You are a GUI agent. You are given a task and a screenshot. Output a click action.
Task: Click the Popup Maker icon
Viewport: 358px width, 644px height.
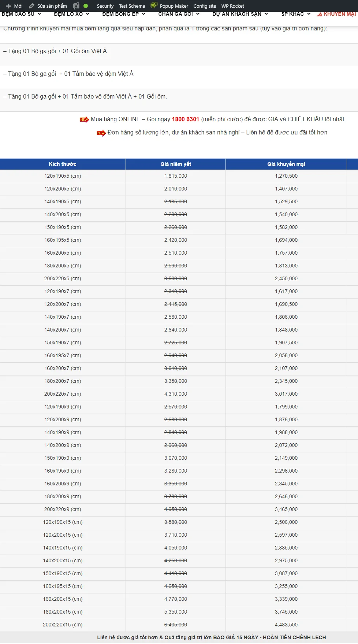pos(154,5)
